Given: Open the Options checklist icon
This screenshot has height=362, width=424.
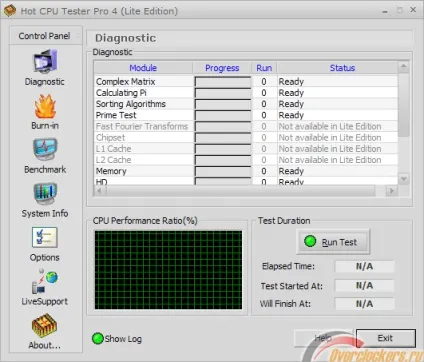Looking at the screenshot, I should (45, 237).
